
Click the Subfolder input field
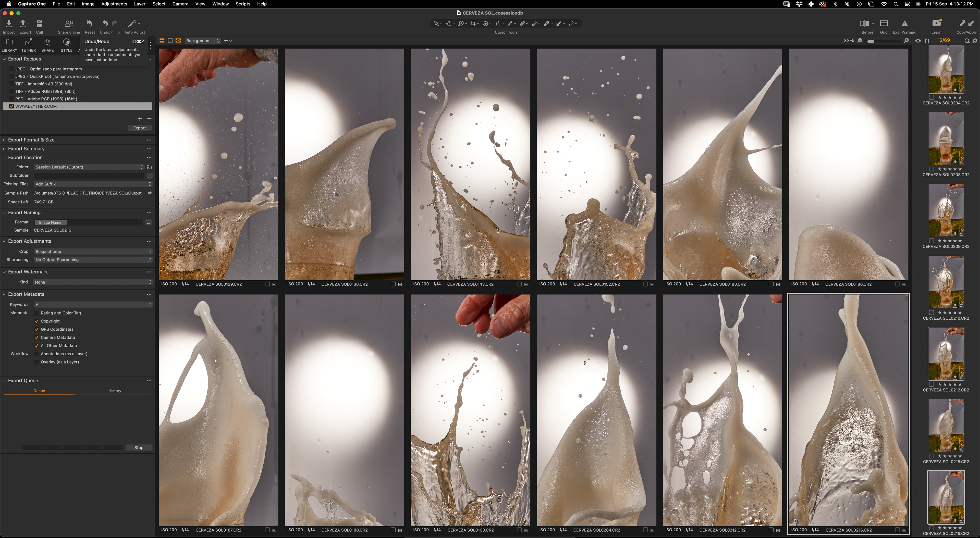89,176
